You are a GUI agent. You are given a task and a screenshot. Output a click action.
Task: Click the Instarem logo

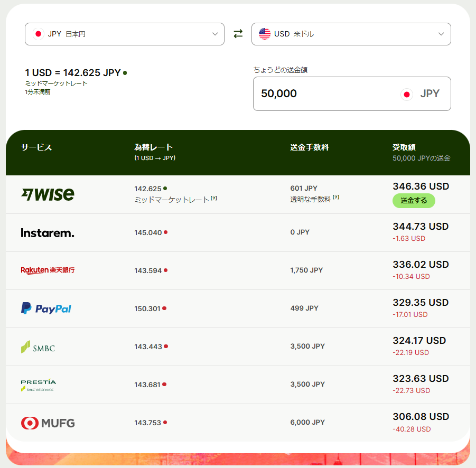(48, 233)
